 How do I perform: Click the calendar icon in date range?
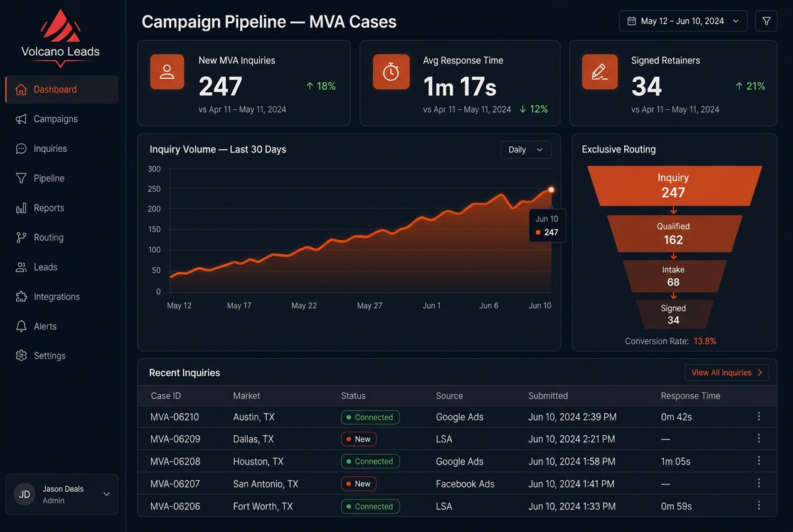pos(632,21)
